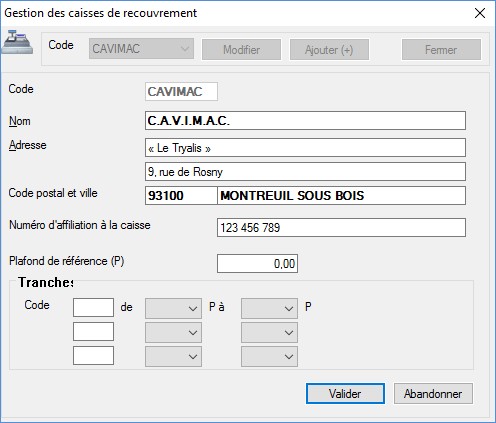
Task: Open the second row left tranche dropdown
Action: coord(173,333)
